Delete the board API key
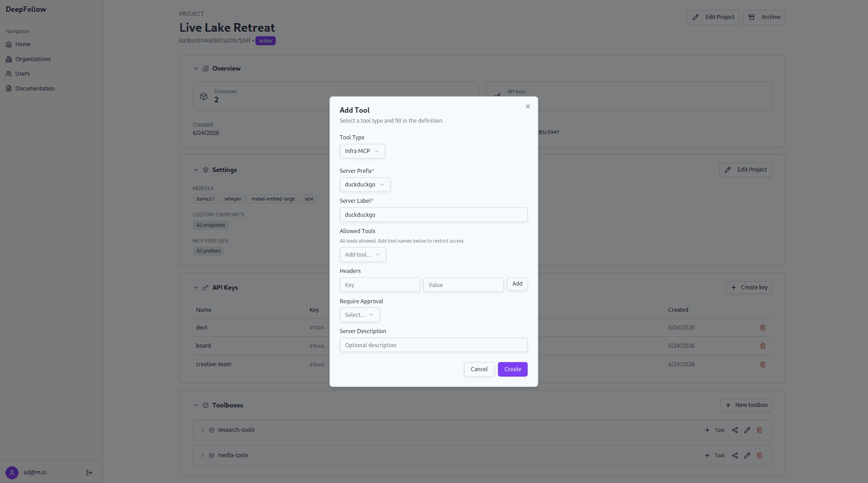Screen dimensions: 868x483 coord(763,346)
